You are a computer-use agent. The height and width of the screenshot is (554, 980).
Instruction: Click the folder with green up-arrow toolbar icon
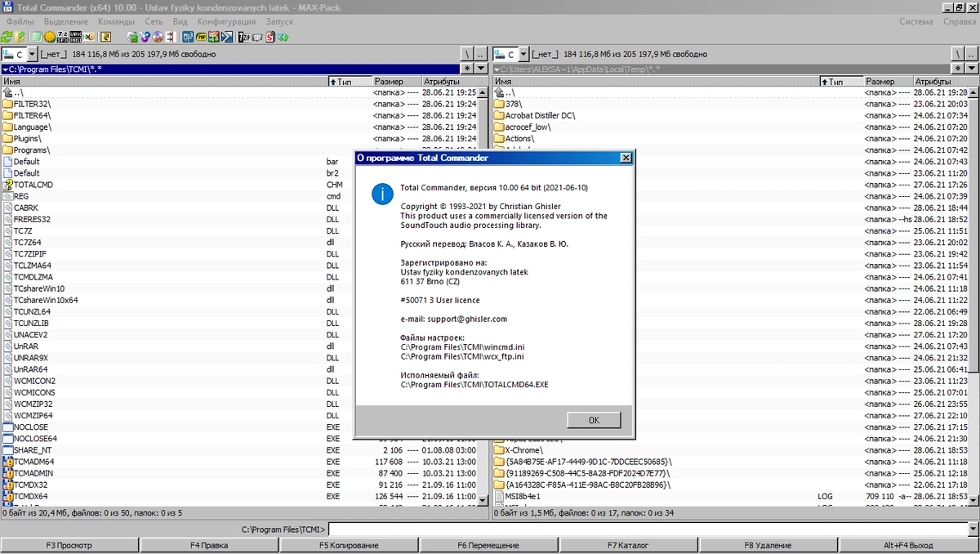[20, 37]
